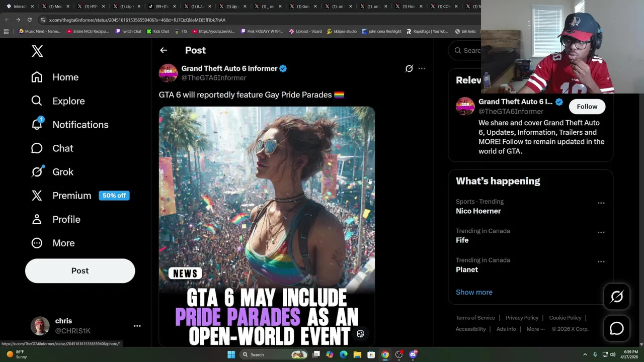
Task: Open Kick Chat bookmark
Action: coord(158,31)
